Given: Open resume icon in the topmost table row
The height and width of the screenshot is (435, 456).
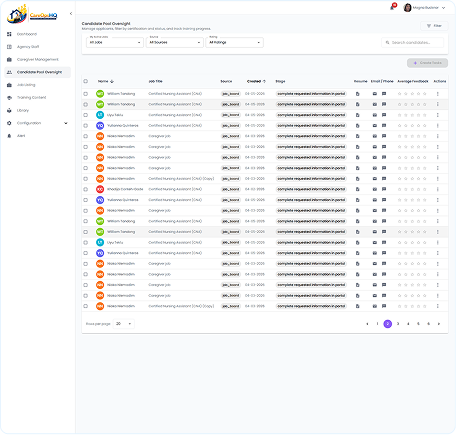Looking at the screenshot, I should [x=358, y=94].
